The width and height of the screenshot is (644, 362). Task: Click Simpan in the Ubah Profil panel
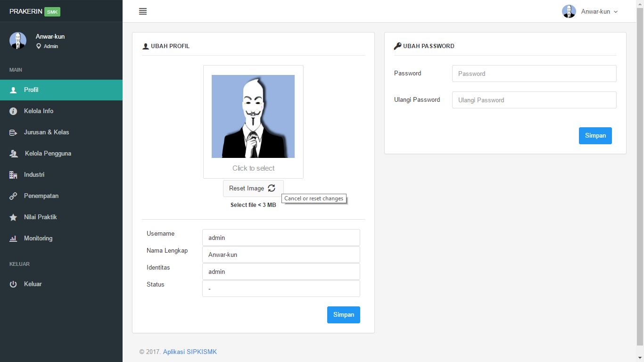coord(344,315)
